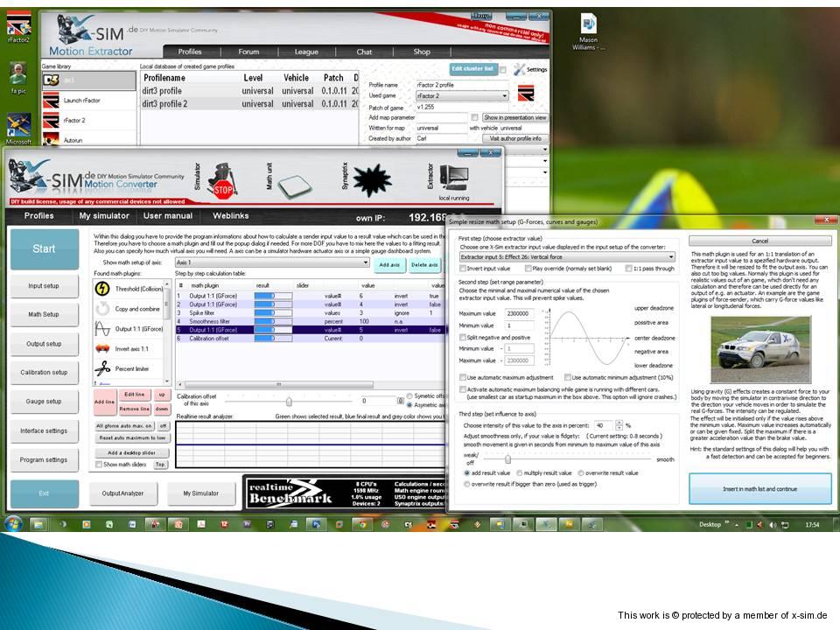Open the User manual menu item
This screenshot has width=840, height=630.
[168, 215]
